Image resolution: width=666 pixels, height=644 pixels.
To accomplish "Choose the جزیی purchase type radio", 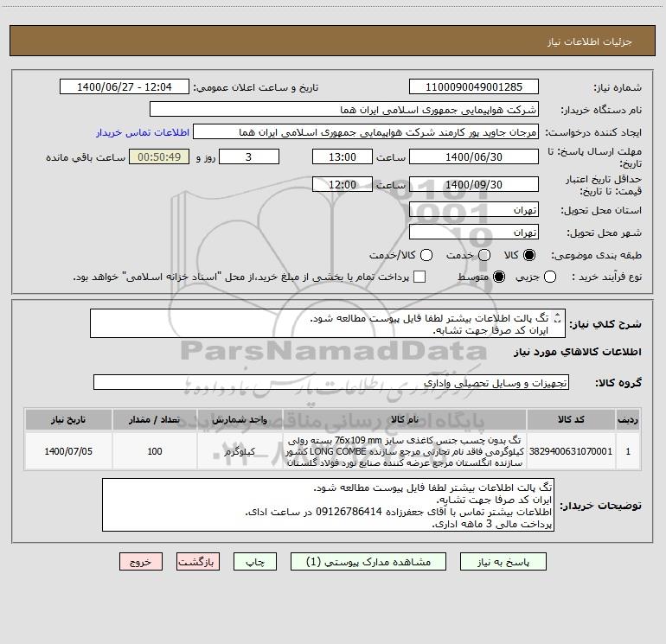I will coord(550,277).
